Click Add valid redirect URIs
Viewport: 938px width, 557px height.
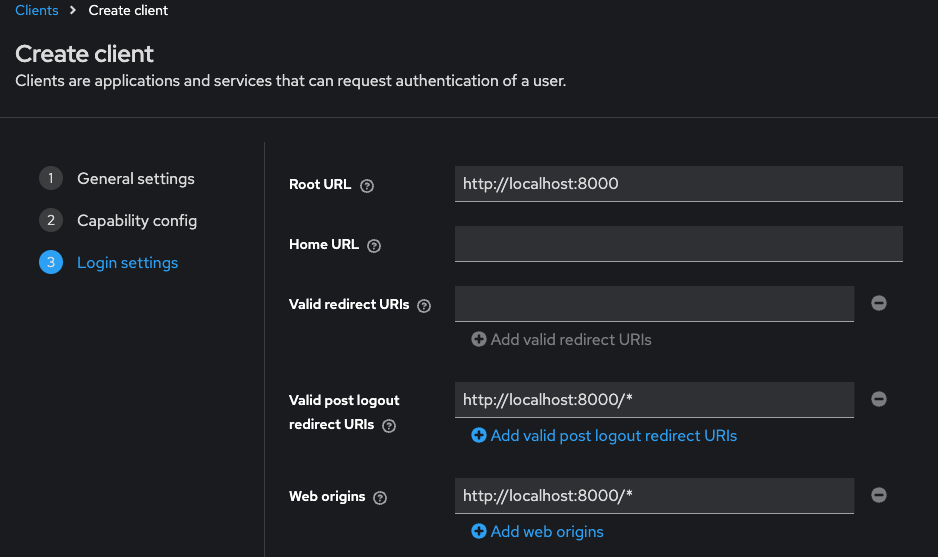point(562,340)
